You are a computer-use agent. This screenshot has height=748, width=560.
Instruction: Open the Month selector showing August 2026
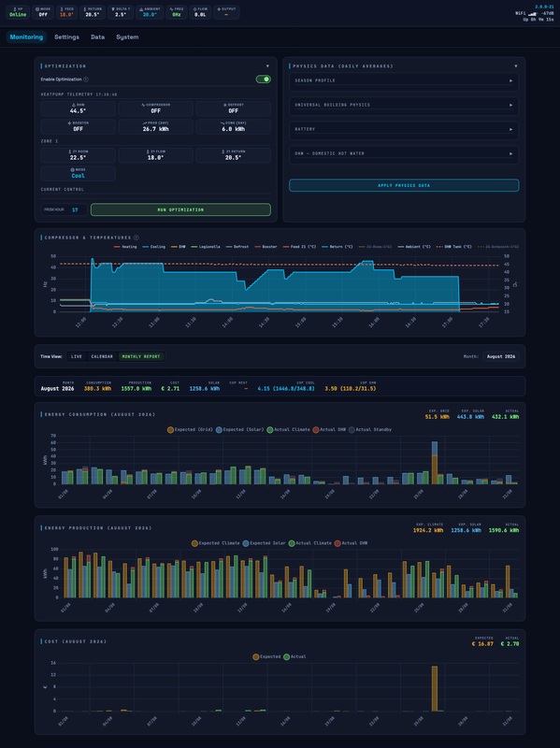click(x=501, y=356)
